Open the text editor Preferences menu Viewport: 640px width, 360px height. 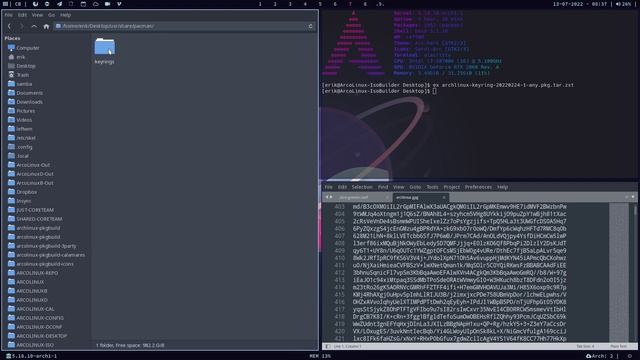coord(478,187)
